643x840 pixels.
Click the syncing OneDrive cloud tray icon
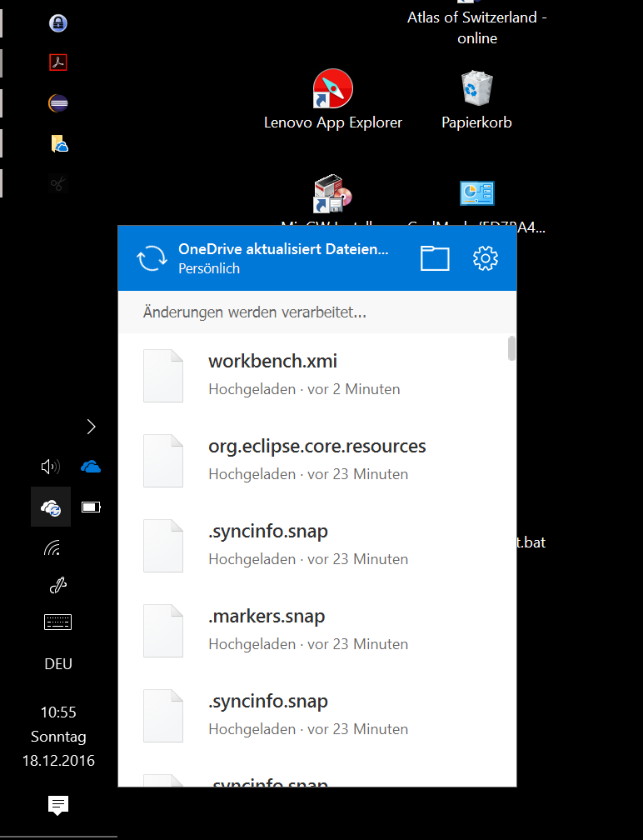pos(51,507)
